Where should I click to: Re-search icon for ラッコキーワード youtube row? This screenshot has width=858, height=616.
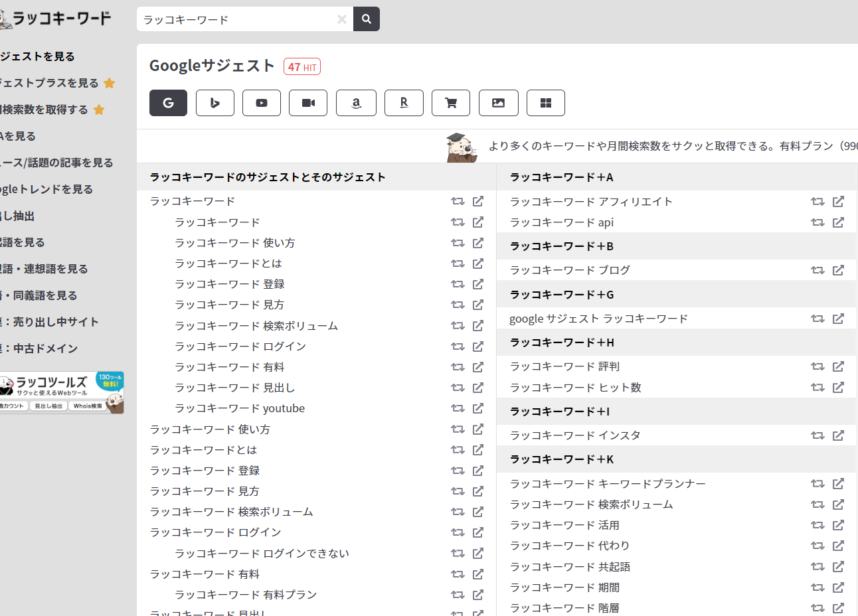tap(458, 408)
